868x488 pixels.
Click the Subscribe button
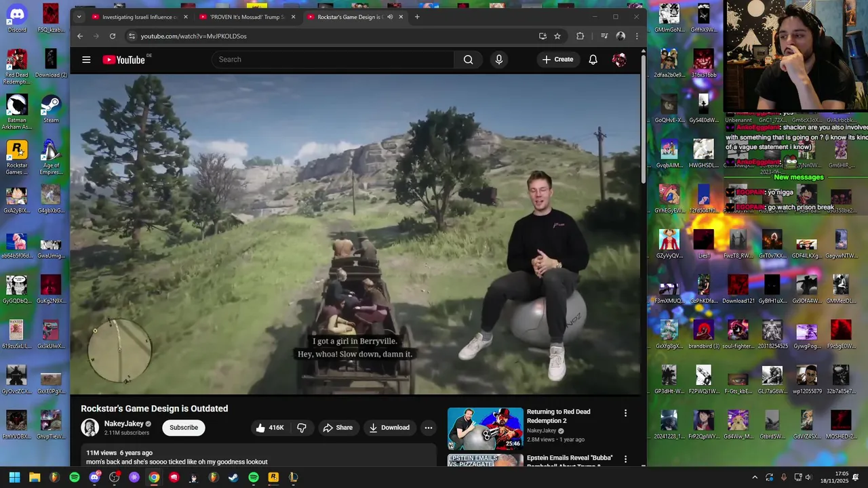pyautogui.click(x=184, y=428)
